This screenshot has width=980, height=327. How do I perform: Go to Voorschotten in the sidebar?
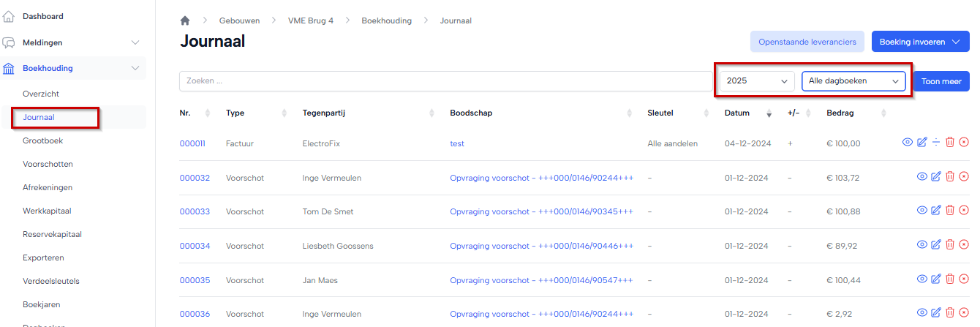click(x=48, y=164)
